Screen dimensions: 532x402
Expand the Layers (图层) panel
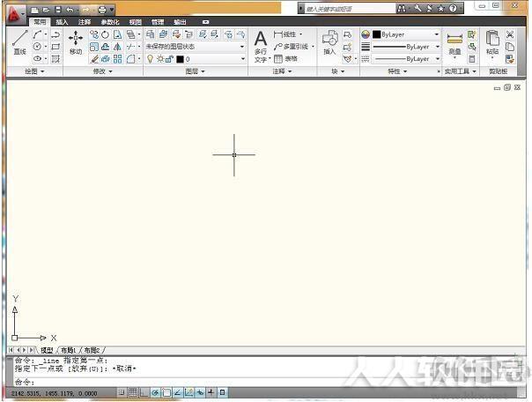tap(196, 71)
